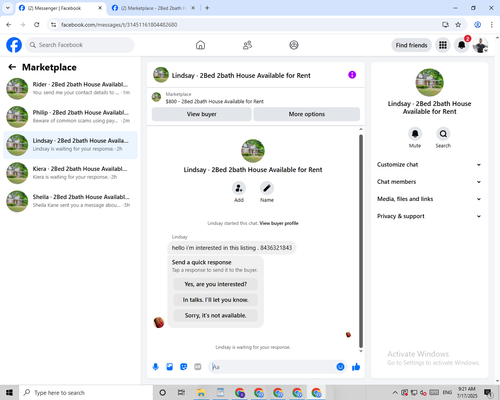
Task: Open the View buyer profile link
Action: pyautogui.click(x=279, y=223)
